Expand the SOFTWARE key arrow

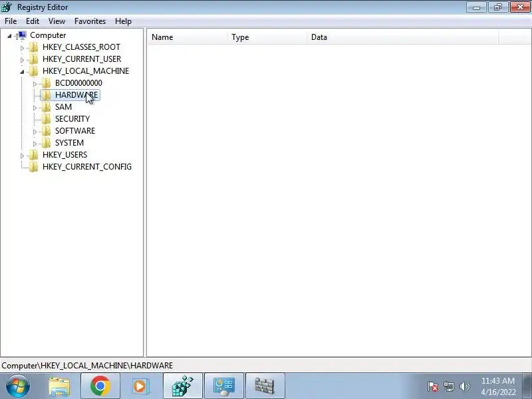pos(35,131)
